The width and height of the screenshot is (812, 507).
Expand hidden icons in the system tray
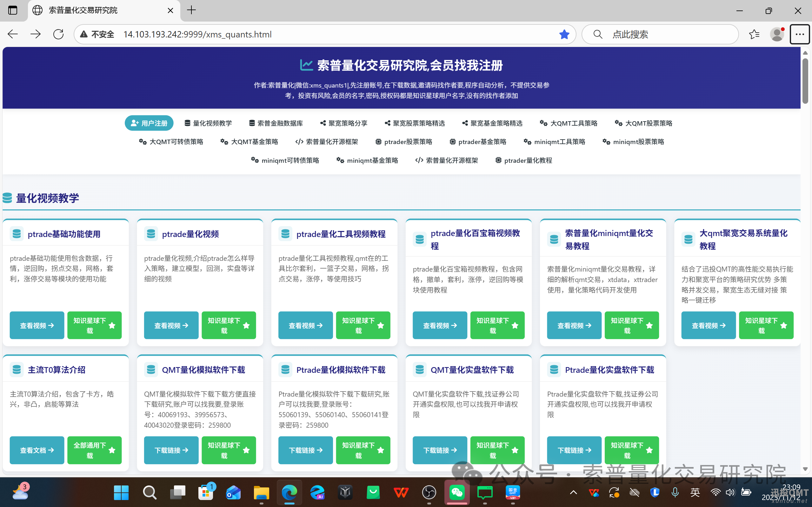(x=573, y=493)
